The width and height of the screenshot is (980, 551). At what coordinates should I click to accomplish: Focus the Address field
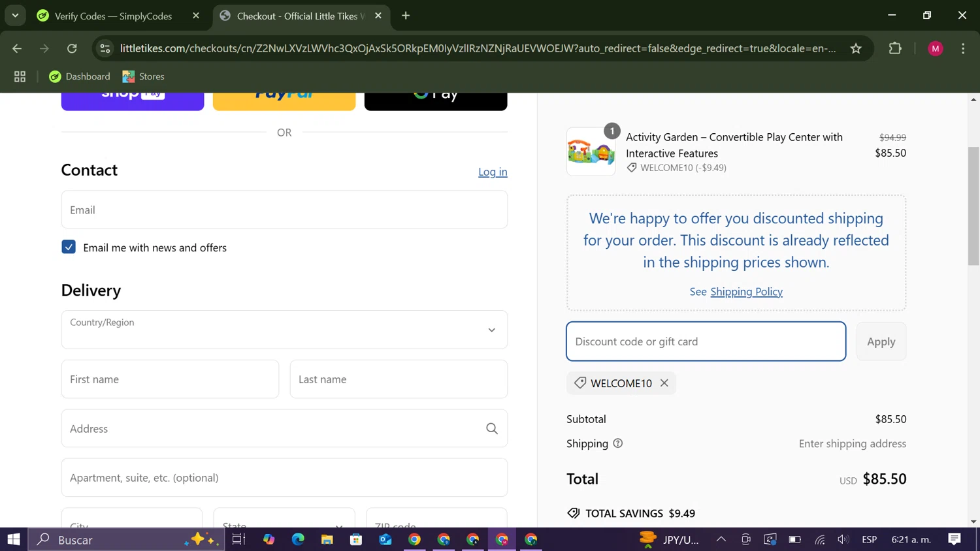[284, 428]
